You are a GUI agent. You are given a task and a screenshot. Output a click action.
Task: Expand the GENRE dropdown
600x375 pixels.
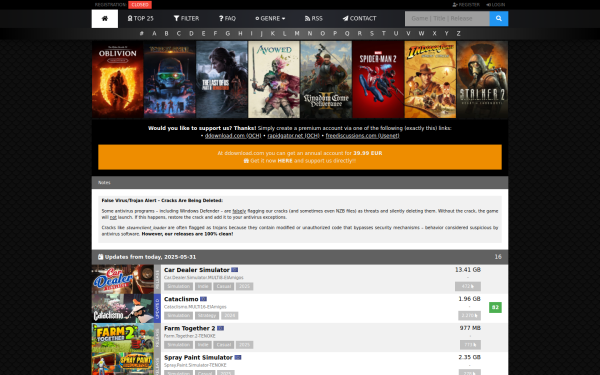tap(270, 19)
